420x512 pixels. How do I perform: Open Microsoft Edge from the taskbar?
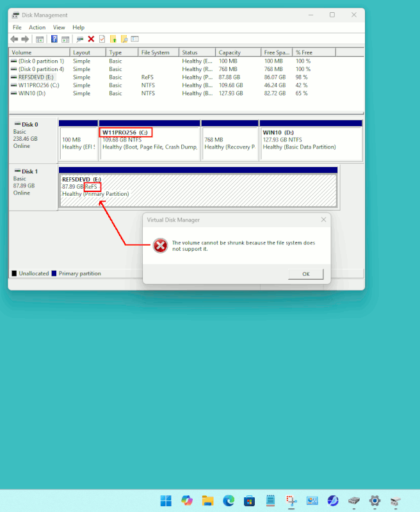(229, 500)
